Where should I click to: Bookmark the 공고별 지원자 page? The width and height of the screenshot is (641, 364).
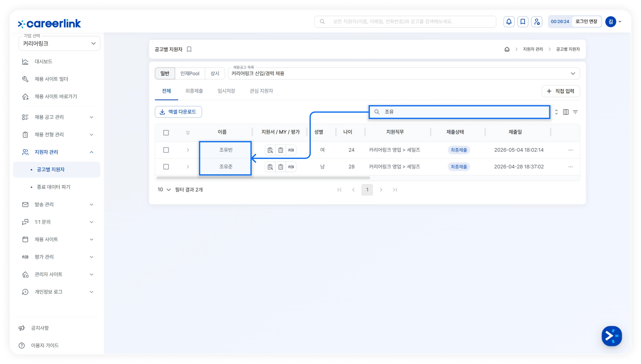tap(189, 49)
